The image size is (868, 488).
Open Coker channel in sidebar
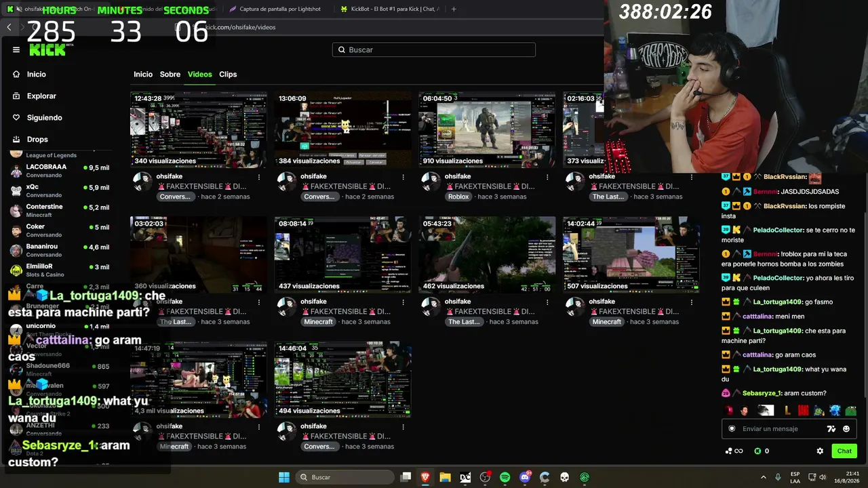[60, 230]
